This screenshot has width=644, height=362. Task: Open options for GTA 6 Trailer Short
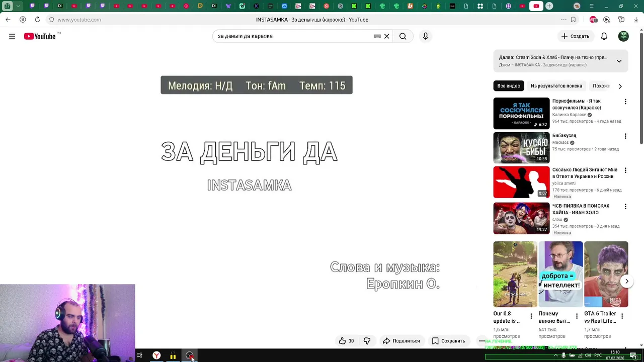[x=622, y=316]
